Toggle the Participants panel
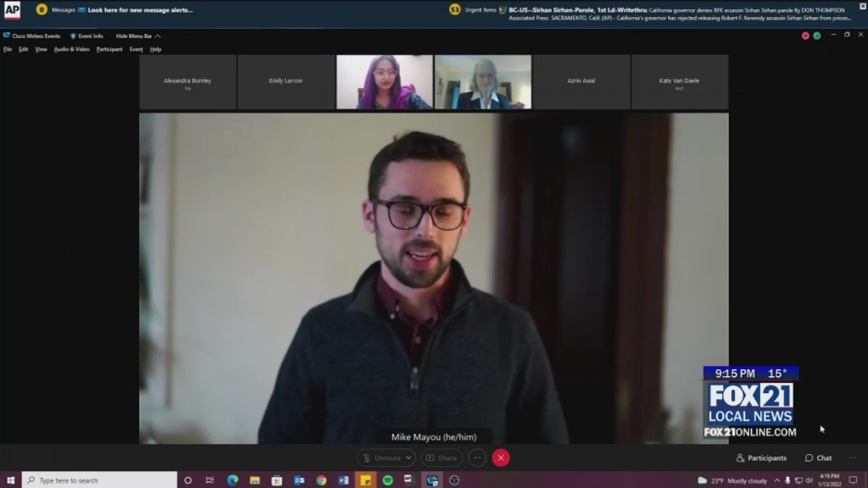The height and width of the screenshot is (488, 868). coord(761,457)
